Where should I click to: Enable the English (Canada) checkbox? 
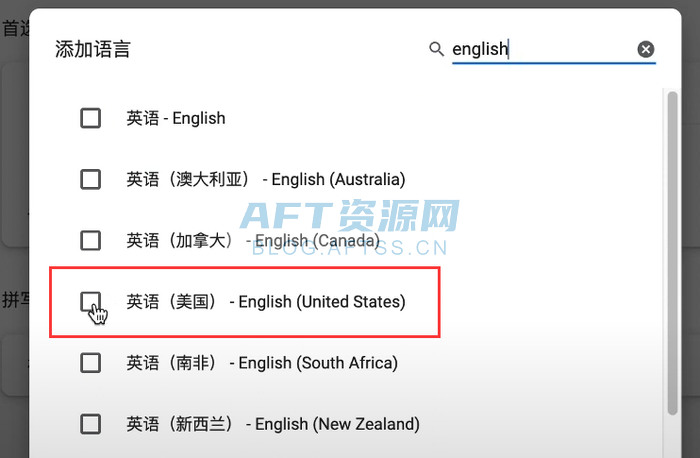(91, 240)
